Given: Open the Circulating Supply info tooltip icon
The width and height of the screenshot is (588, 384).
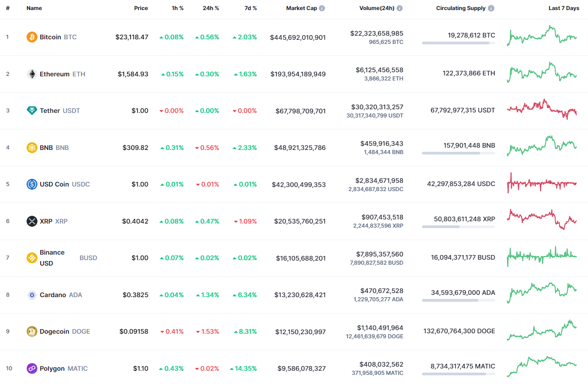Looking at the screenshot, I should coord(491,8).
